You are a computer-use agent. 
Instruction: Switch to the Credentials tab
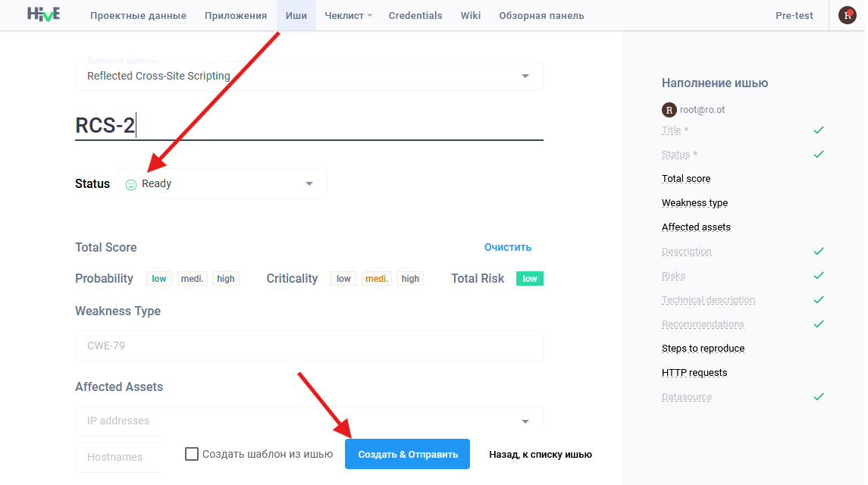coord(415,15)
